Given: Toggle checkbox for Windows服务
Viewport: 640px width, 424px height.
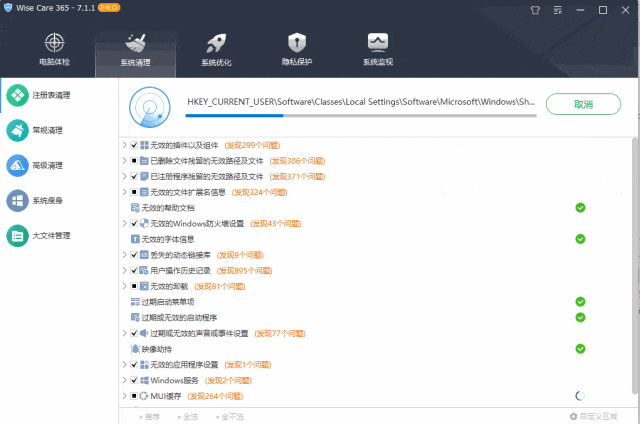Looking at the screenshot, I should pyautogui.click(x=134, y=380).
